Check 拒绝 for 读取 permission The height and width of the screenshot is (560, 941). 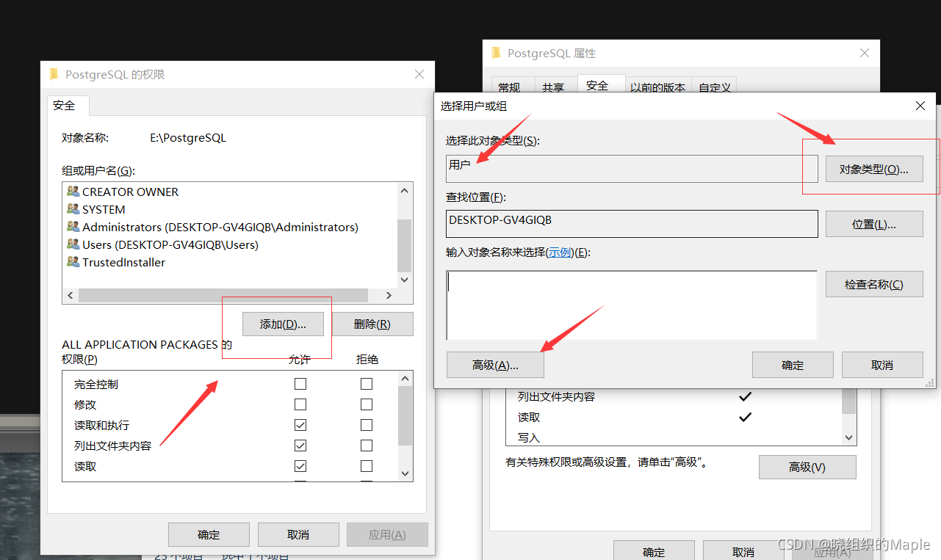(x=367, y=466)
